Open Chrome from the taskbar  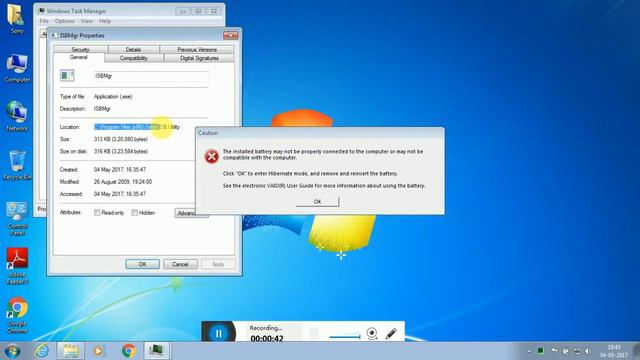pos(129,351)
